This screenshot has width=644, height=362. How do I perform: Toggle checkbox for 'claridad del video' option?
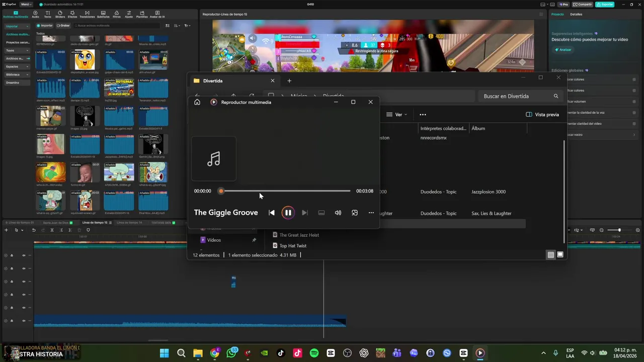tap(634, 124)
